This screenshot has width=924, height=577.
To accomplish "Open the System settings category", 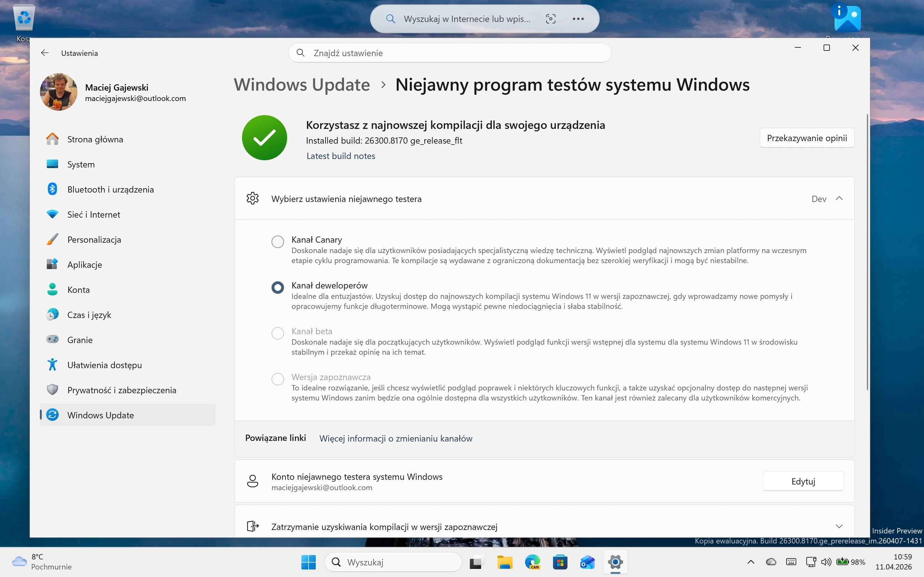I will 81,164.
